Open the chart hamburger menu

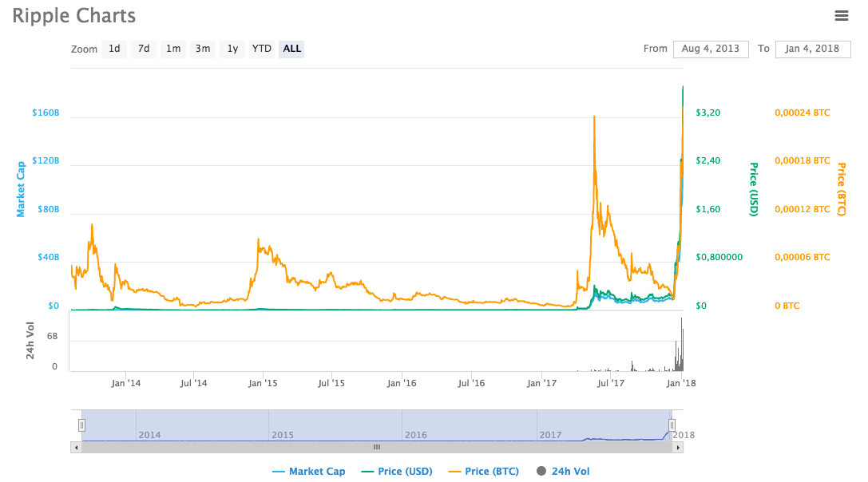[x=841, y=15]
